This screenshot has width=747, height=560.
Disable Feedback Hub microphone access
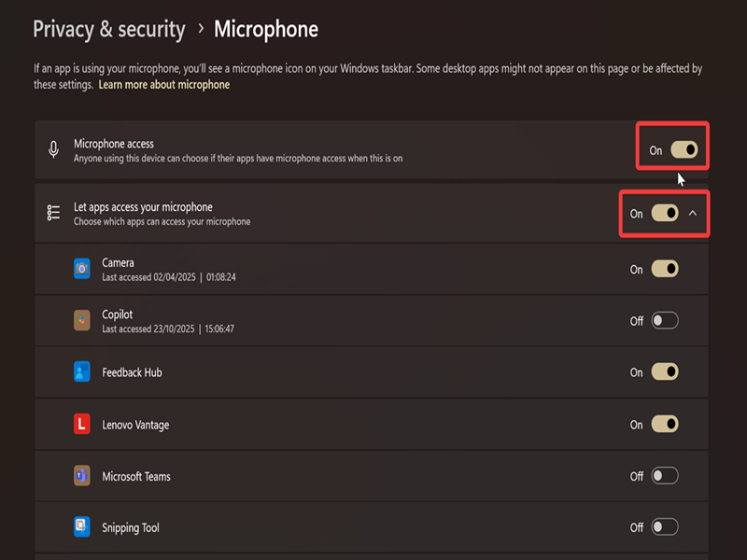pyautogui.click(x=665, y=371)
